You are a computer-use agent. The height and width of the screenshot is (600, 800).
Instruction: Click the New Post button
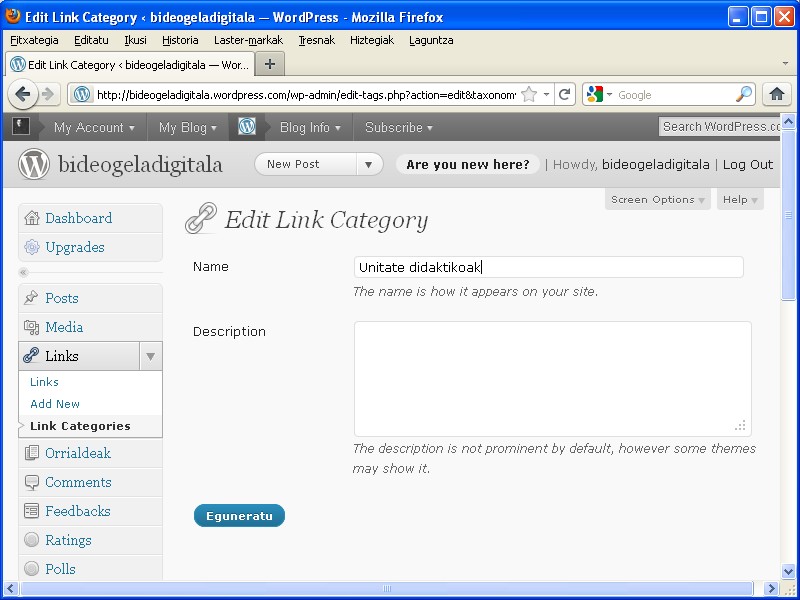pos(306,164)
